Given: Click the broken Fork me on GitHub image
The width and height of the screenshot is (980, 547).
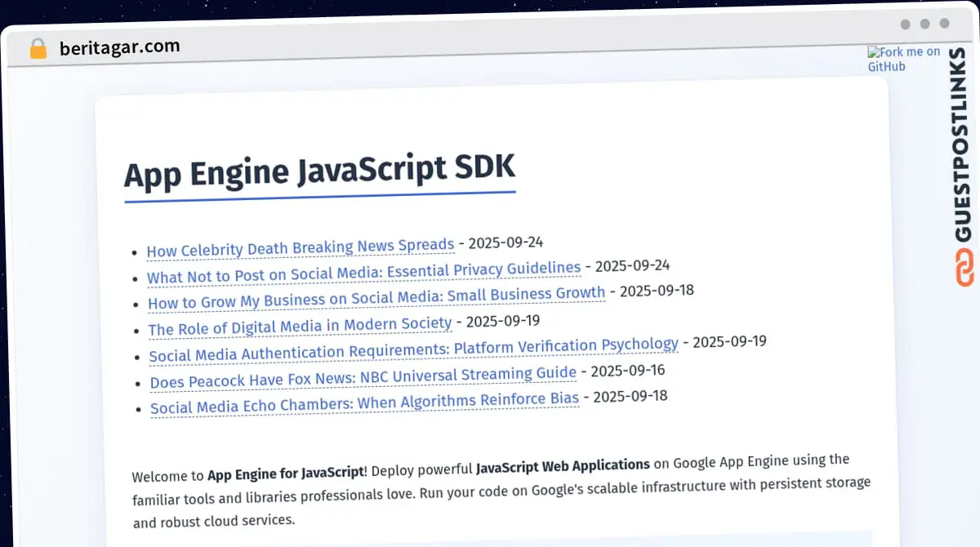Looking at the screenshot, I should tap(903, 59).
